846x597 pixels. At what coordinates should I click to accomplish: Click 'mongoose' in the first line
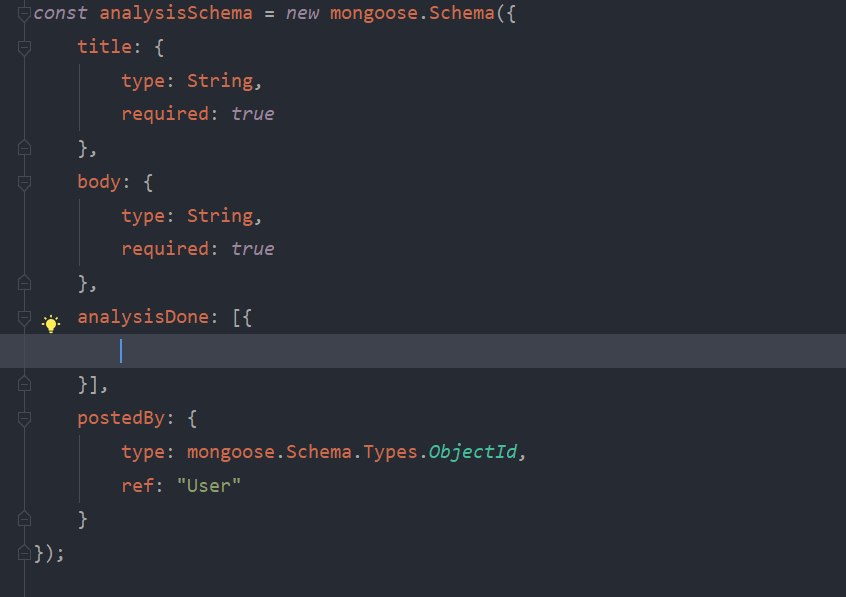[374, 13]
